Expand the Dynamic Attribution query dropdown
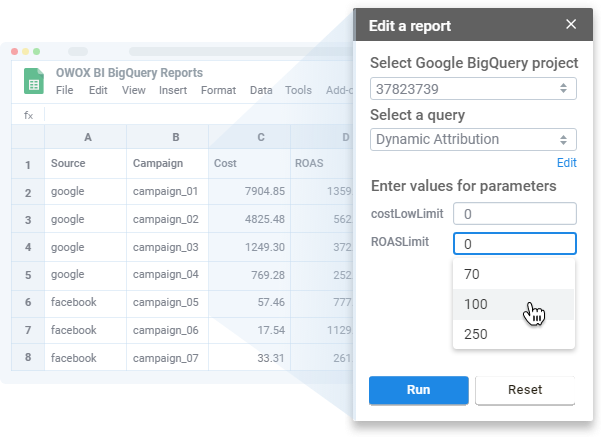 [473, 140]
